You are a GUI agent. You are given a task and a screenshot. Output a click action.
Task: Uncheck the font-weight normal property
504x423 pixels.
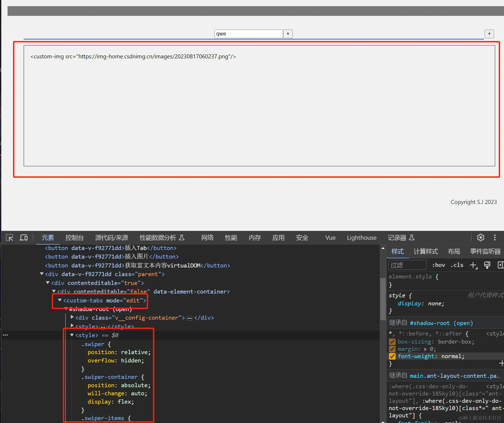(x=392, y=356)
